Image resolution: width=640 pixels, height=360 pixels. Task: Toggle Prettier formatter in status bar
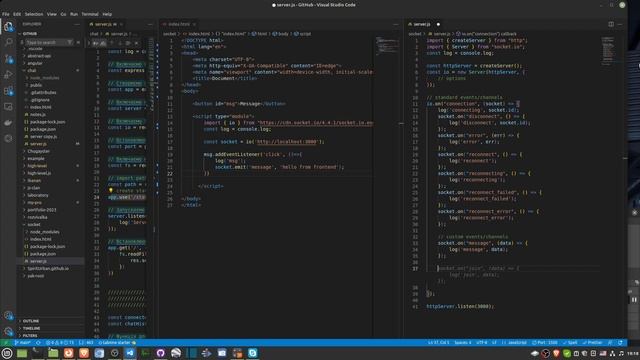coord(592,342)
